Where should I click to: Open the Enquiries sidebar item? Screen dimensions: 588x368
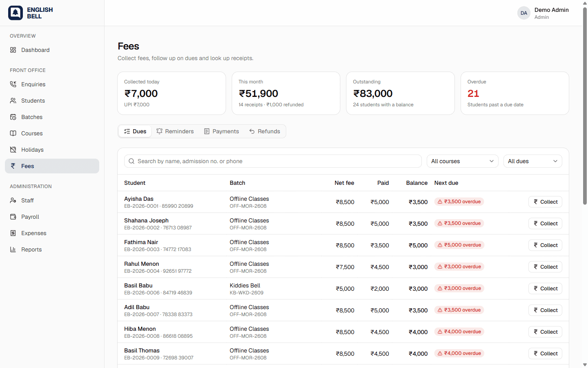click(52, 84)
